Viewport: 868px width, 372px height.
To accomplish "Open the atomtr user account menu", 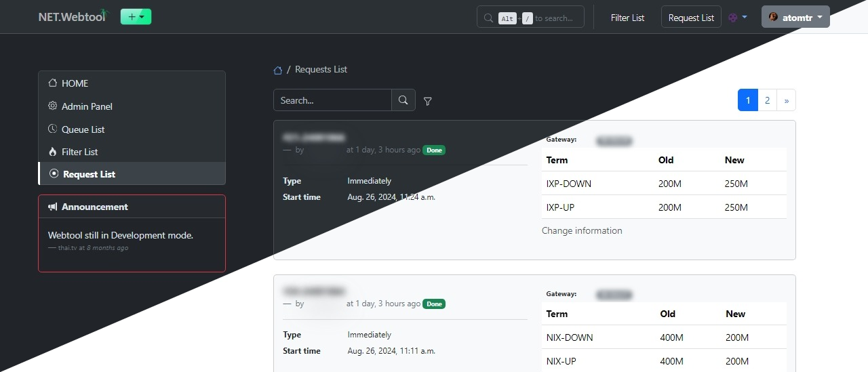I will (795, 18).
